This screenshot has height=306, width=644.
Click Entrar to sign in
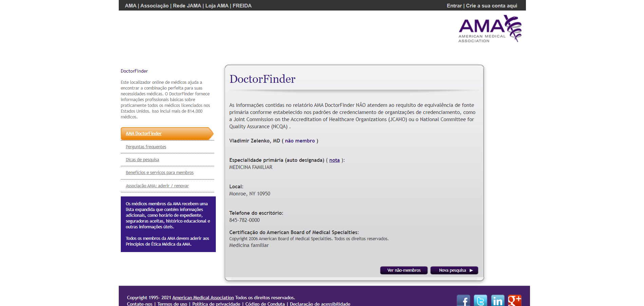click(454, 6)
